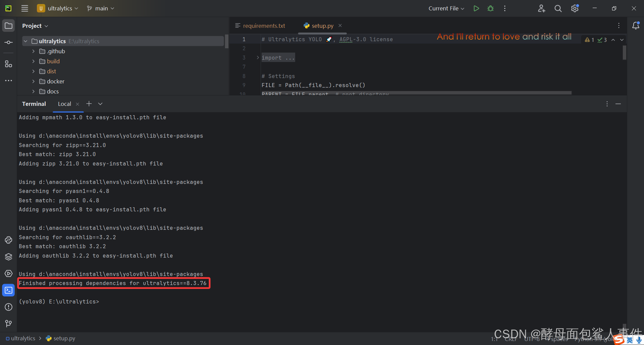Expand the docker folder in the project tree
The image size is (644, 345).
tap(33, 81)
